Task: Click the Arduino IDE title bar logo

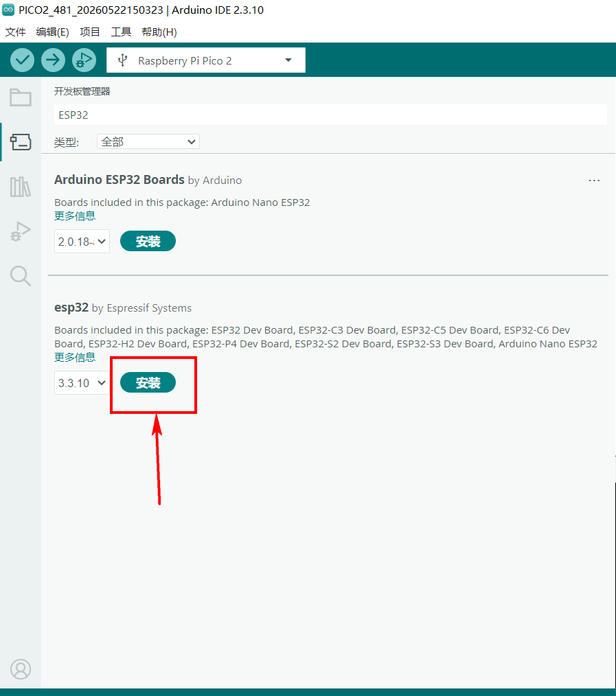Action: point(8,10)
